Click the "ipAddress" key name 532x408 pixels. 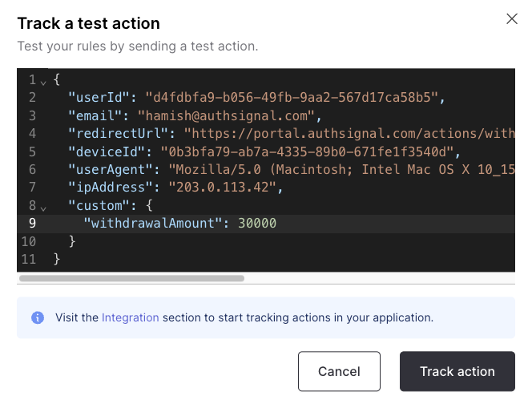[x=111, y=188]
